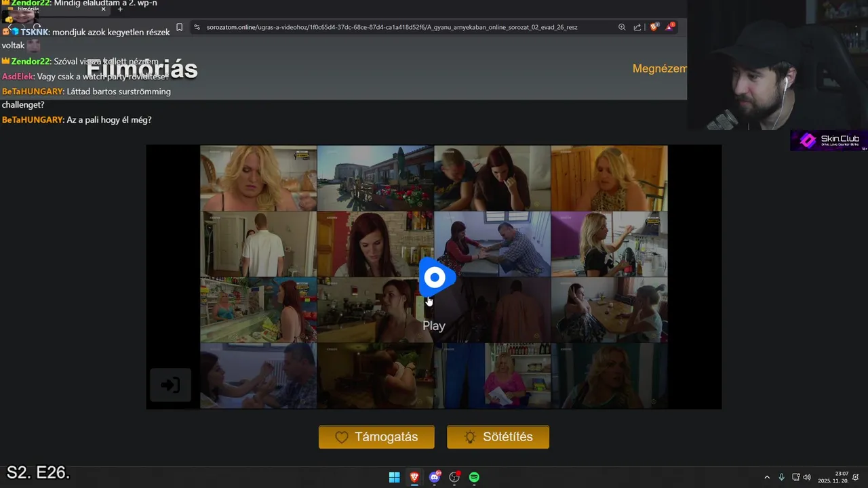
Task: Open the Brave Rewards triangle icon
Action: pos(670,27)
